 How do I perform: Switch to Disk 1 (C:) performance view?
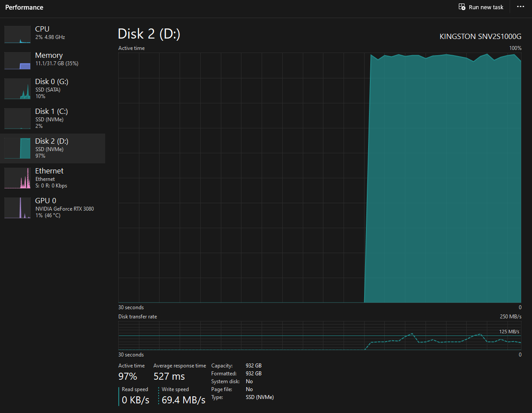[x=52, y=118]
